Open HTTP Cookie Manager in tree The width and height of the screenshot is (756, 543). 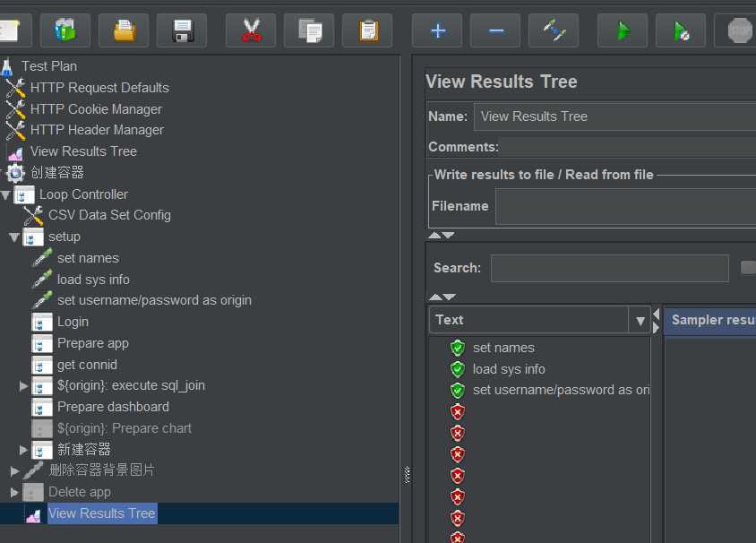(x=96, y=109)
